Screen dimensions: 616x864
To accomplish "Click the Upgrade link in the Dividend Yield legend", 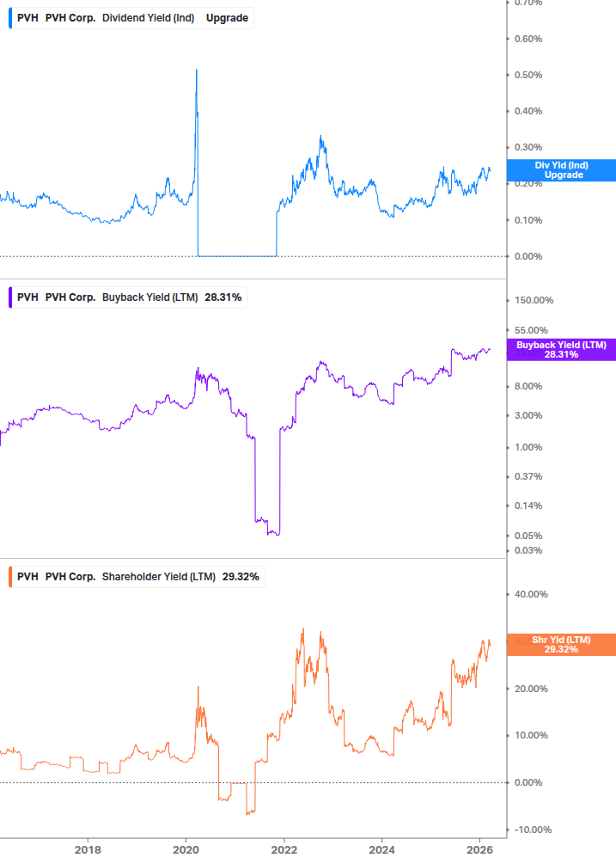I will tap(228, 17).
